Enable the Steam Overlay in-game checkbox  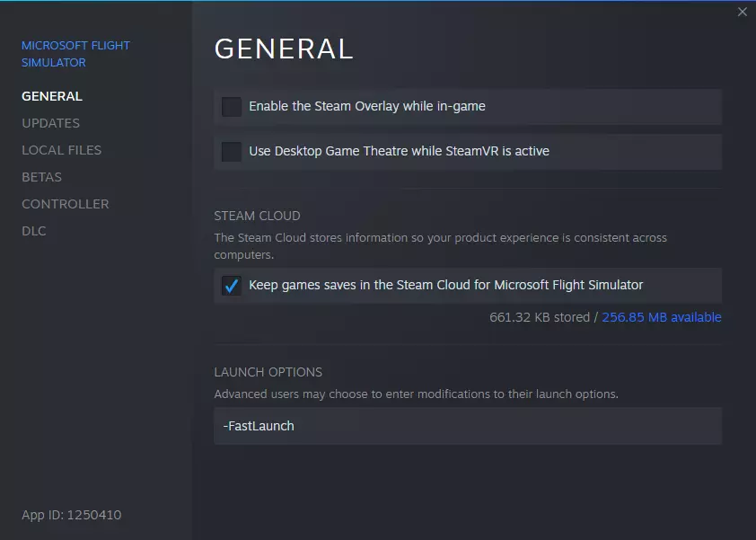click(x=232, y=107)
